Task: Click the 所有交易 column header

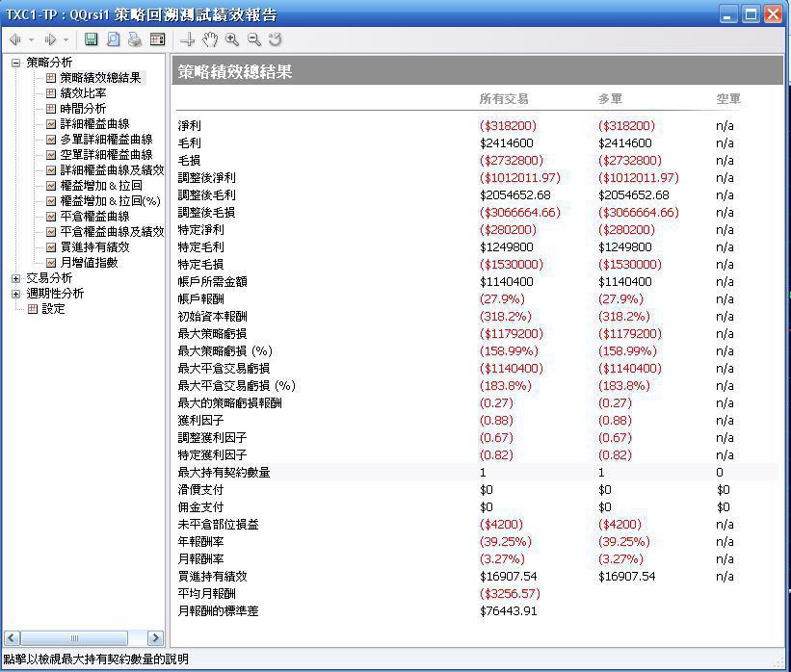Action: [504, 99]
